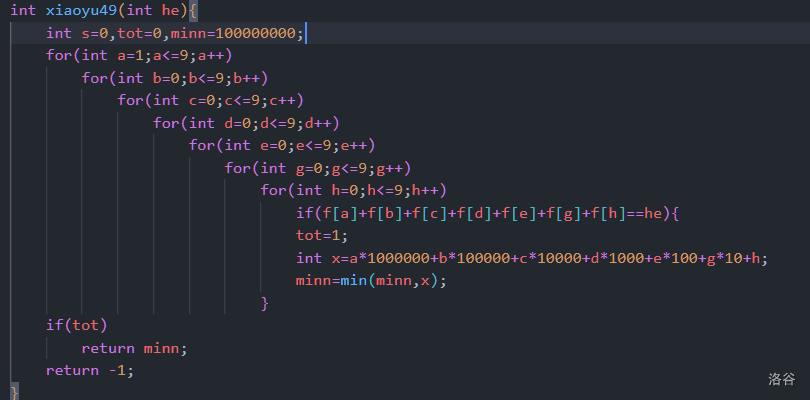The image size is (810, 400).
Task: Click the parameter 'he' in the function signature
Action: [170, 10]
